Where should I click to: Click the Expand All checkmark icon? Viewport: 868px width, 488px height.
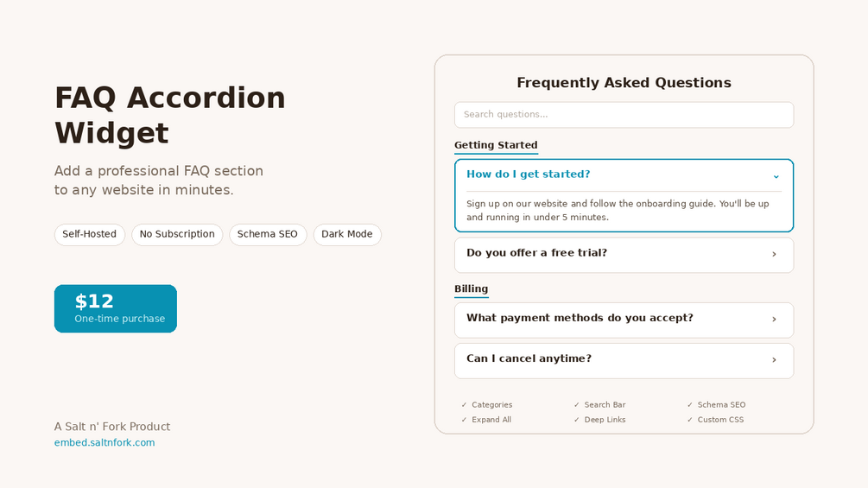464,420
